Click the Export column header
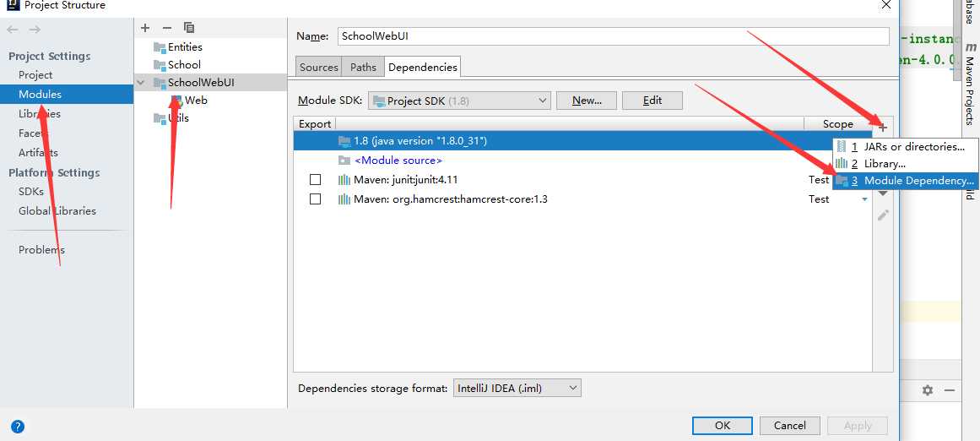The image size is (980, 441). [315, 124]
